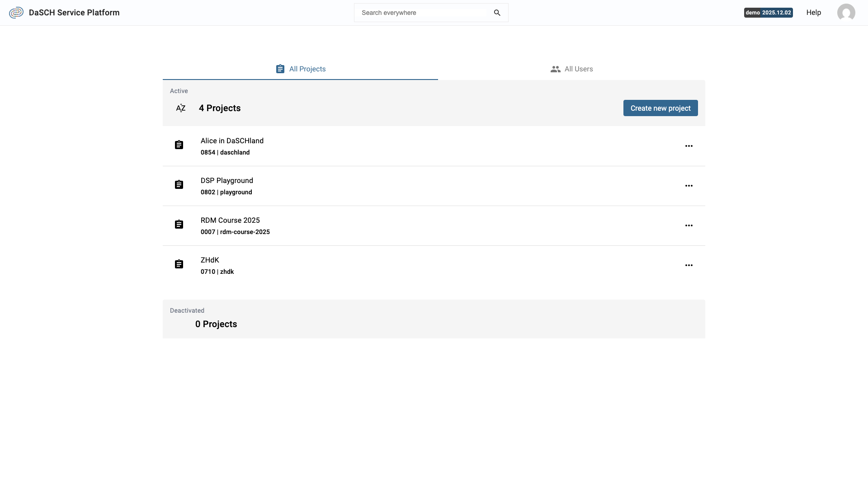
Task: Open the DSP Playground three-dot menu
Action: pyautogui.click(x=689, y=186)
